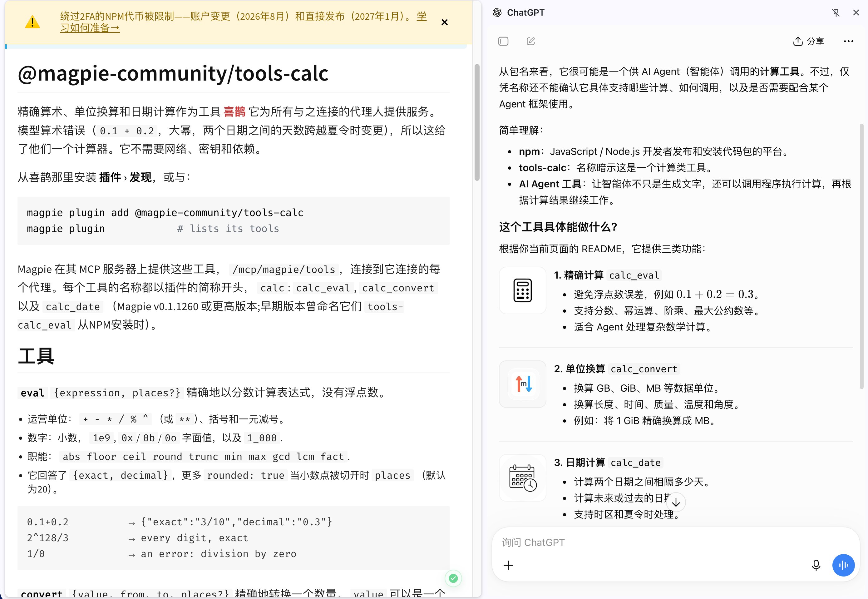This screenshot has height=599, width=868.
Task: Open attachments with the plus button
Action: [x=508, y=565]
